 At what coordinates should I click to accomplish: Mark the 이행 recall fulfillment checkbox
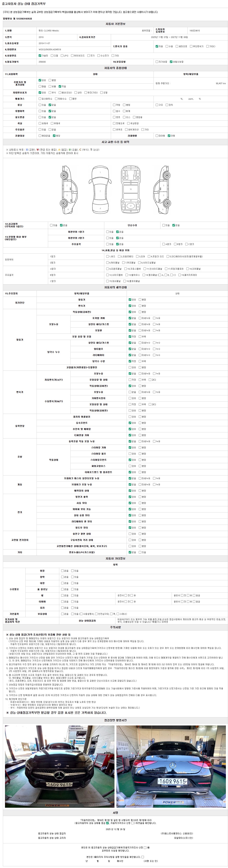(x=169, y=136)
